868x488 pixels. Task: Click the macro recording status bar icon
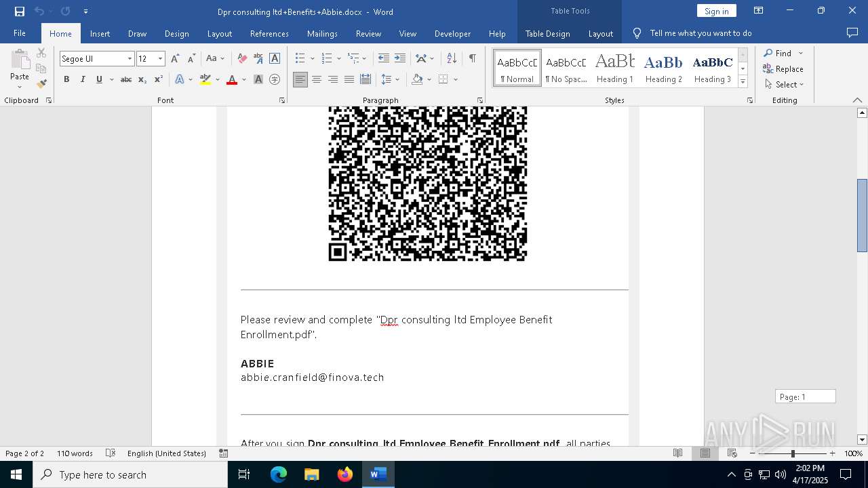coord(224,453)
